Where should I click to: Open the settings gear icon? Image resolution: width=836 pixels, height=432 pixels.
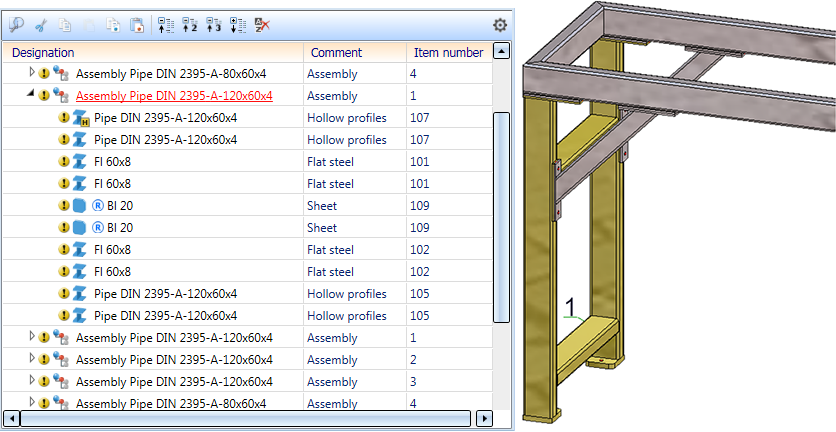click(x=500, y=25)
